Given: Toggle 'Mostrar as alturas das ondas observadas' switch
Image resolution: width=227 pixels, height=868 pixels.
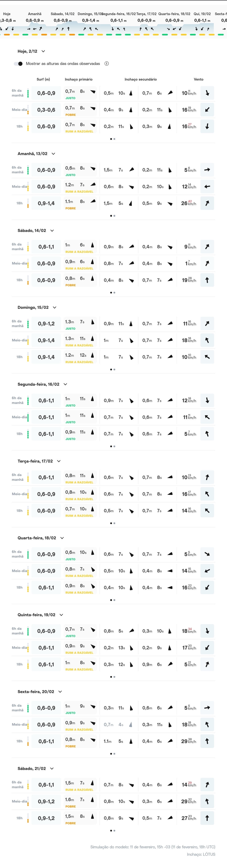Looking at the screenshot, I should tap(18, 64).
